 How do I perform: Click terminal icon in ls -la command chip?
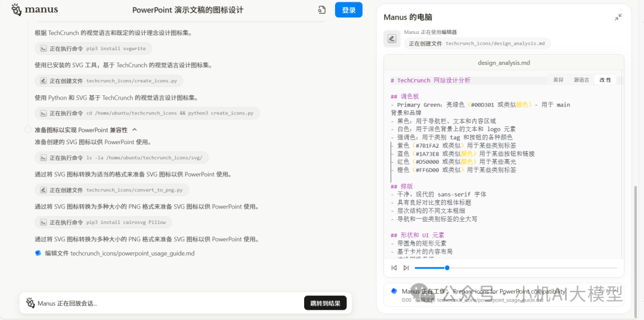coord(43,157)
